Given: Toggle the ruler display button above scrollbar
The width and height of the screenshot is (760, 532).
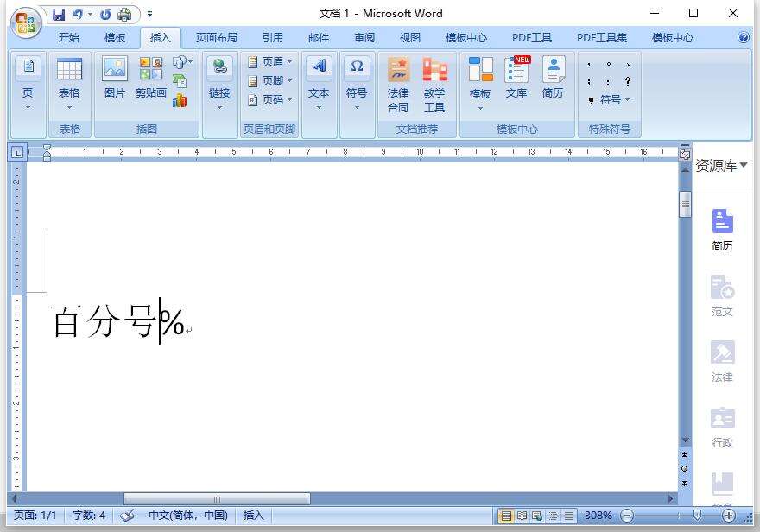Looking at the screenshot, I should tap(685, 153).
